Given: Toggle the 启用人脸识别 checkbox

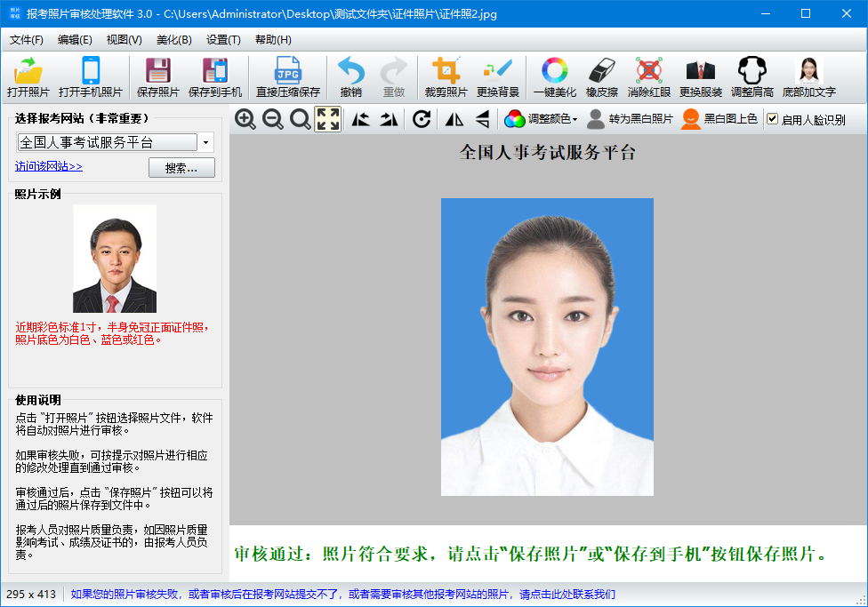Looking at the screenshot, I should (x=773, y=119).
